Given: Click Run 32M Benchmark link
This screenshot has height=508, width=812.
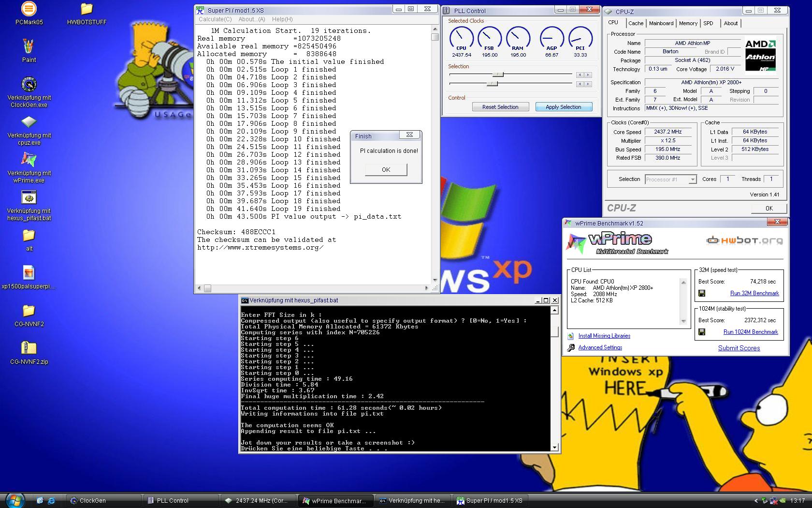Looking at the screenshot, I should 754,293.
